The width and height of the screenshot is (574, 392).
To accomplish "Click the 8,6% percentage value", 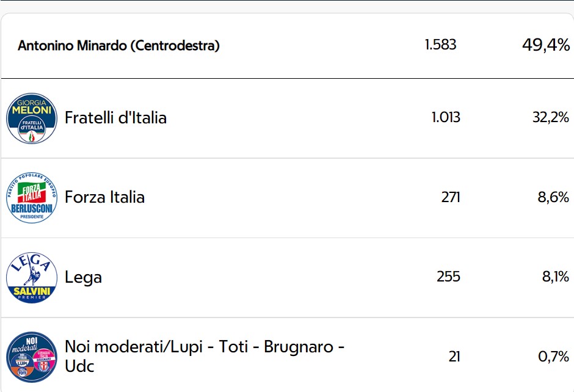I will (x=553, y=197).
